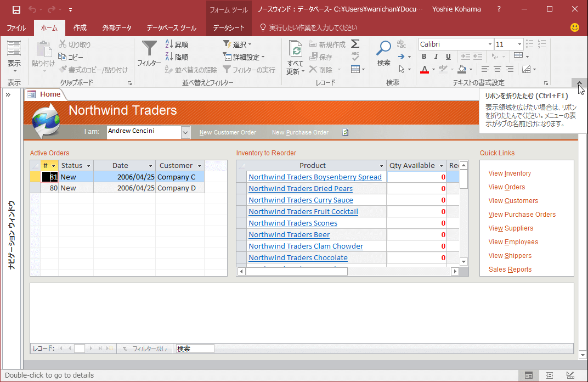
Task: Open the customize quick access toolbar arrow
Action: coord(71,10)
